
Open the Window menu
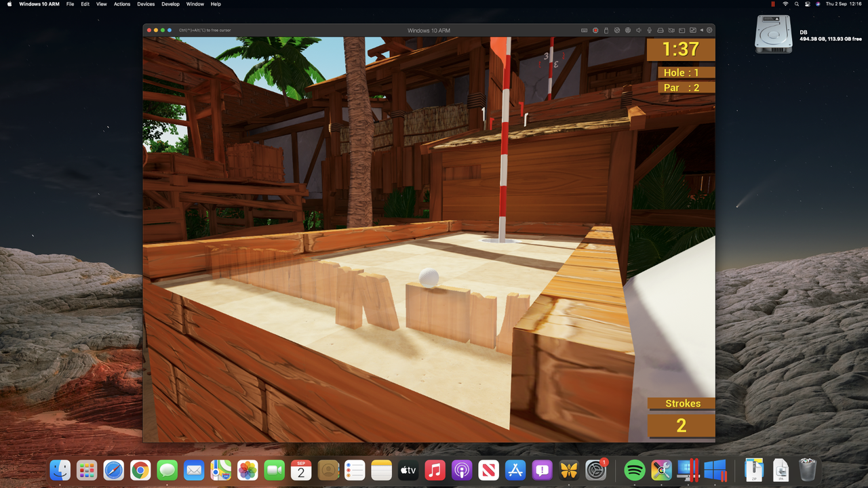pos(195,4)
